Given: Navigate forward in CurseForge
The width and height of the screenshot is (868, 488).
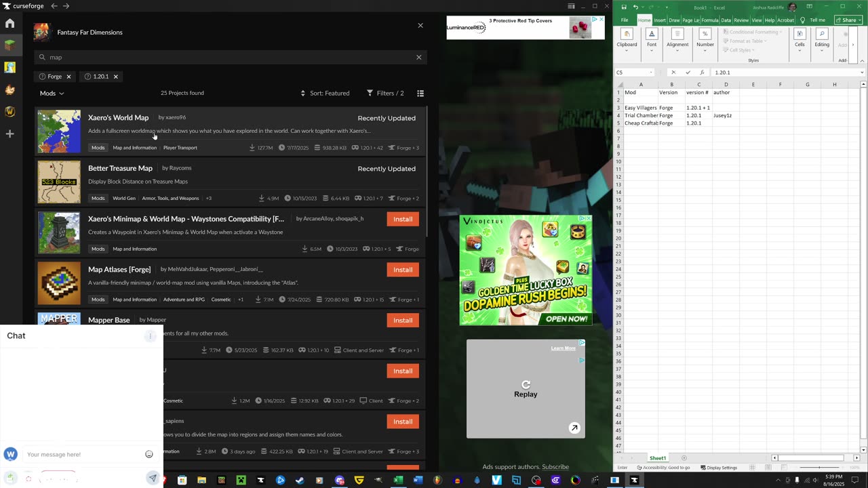Looking at the screenshot, I should click(66, 6).
